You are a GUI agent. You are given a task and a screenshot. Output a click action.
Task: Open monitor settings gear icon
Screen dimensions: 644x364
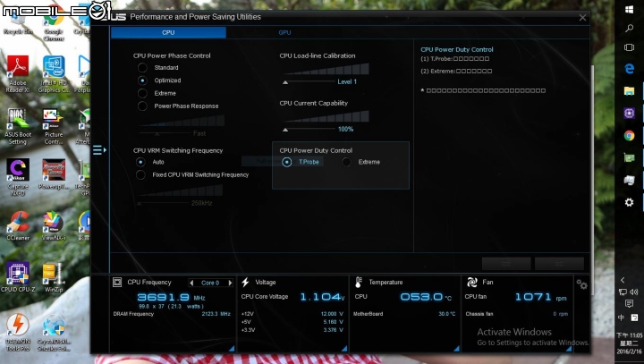[581, 284]
